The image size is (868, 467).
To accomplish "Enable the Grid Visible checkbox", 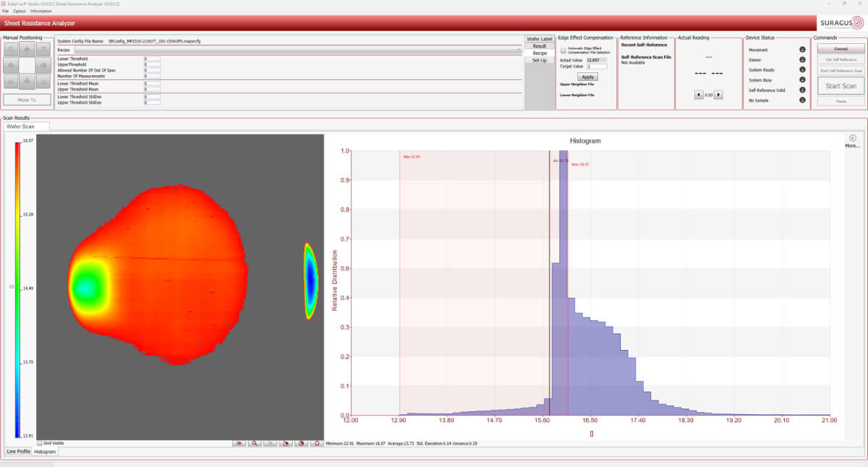I will (40, 443).
